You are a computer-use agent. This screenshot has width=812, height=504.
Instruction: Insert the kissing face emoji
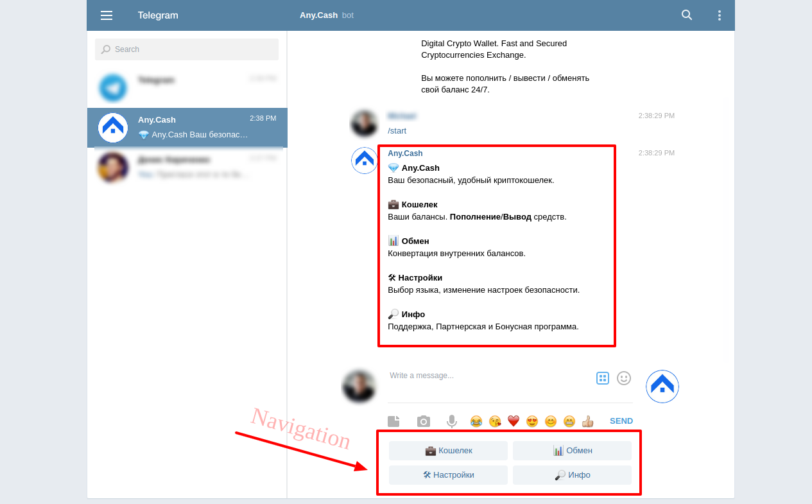coord(495,421)
